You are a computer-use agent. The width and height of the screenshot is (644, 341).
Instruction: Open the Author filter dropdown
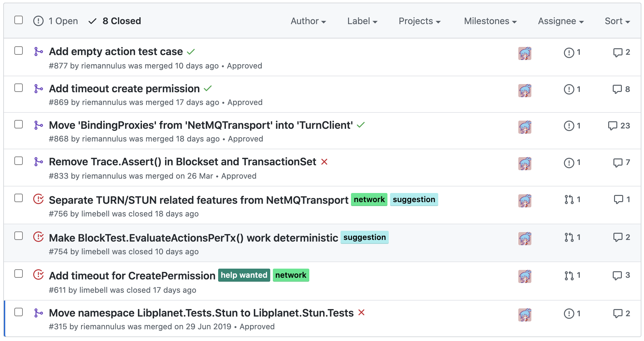pos(308,21)
